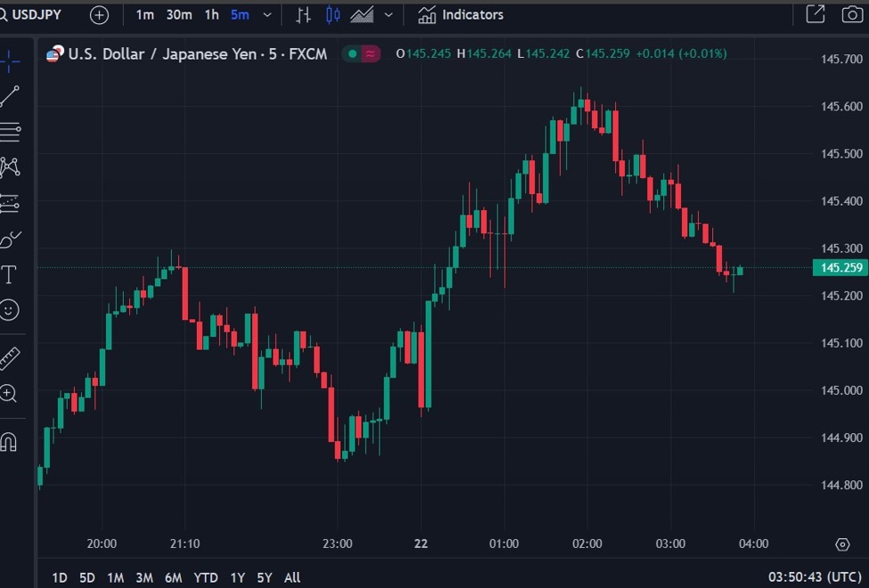Open the emoji icons tool
The image size is (869, 588).
(9, 310)
